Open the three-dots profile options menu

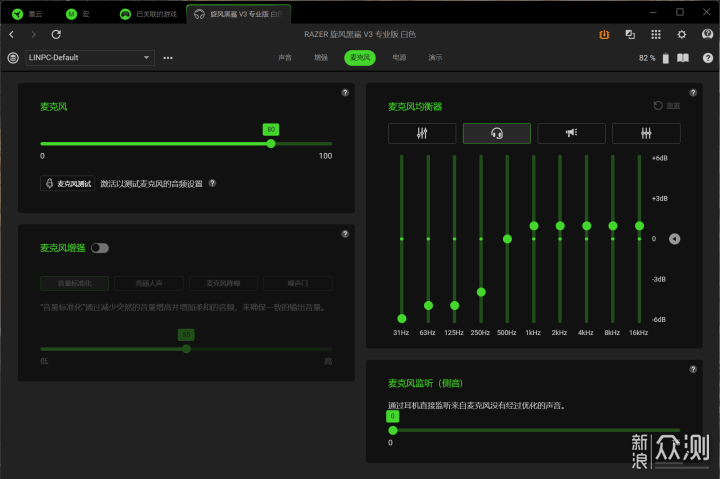168,58
